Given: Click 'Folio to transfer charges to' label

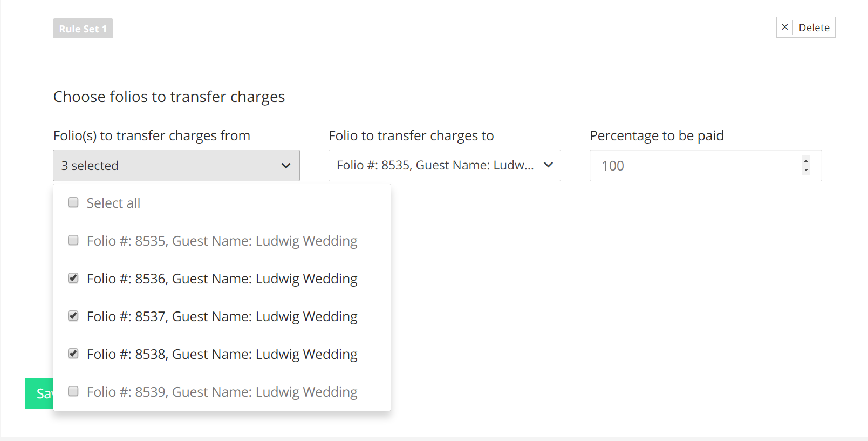Looking at the screenshot, I should pyautogui.click(x=411, y=135).
